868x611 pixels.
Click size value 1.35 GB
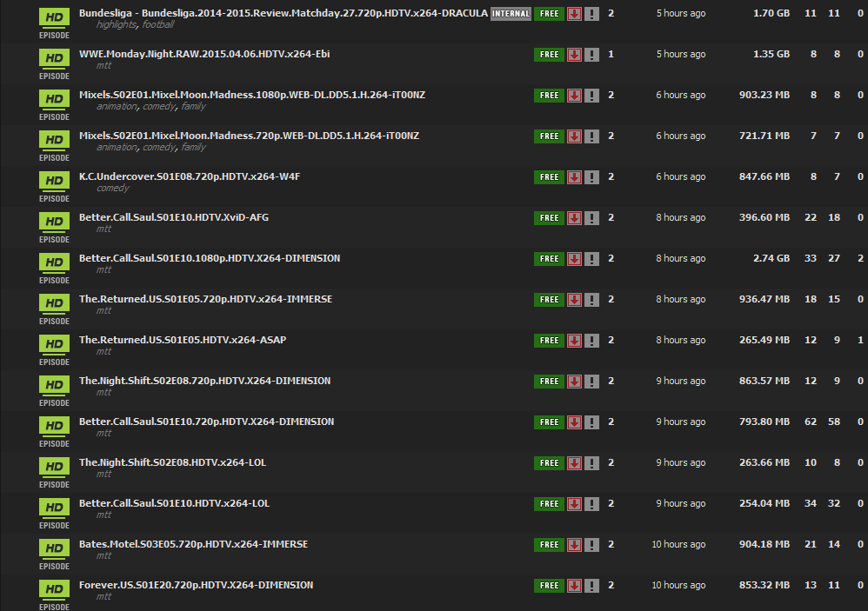(771, 54)
